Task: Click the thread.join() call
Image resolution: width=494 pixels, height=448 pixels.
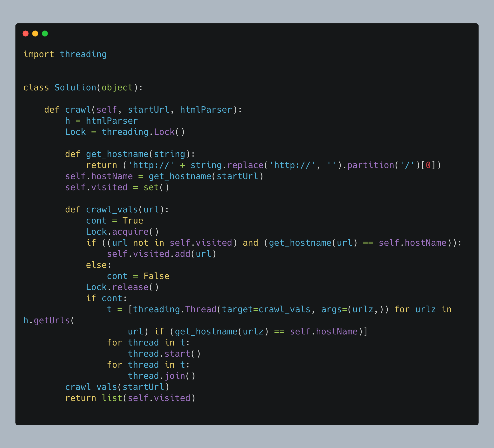Action: (162, 376)
